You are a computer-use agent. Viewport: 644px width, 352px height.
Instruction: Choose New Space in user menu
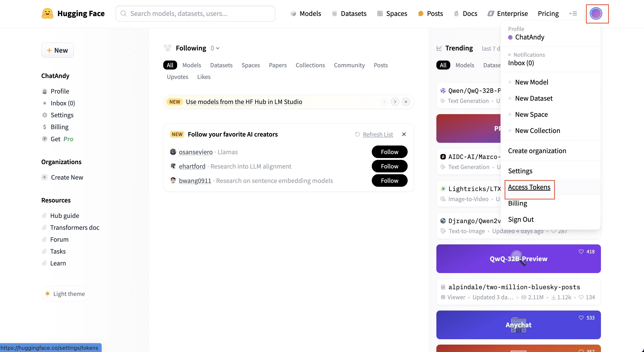[x=531, y=115]
